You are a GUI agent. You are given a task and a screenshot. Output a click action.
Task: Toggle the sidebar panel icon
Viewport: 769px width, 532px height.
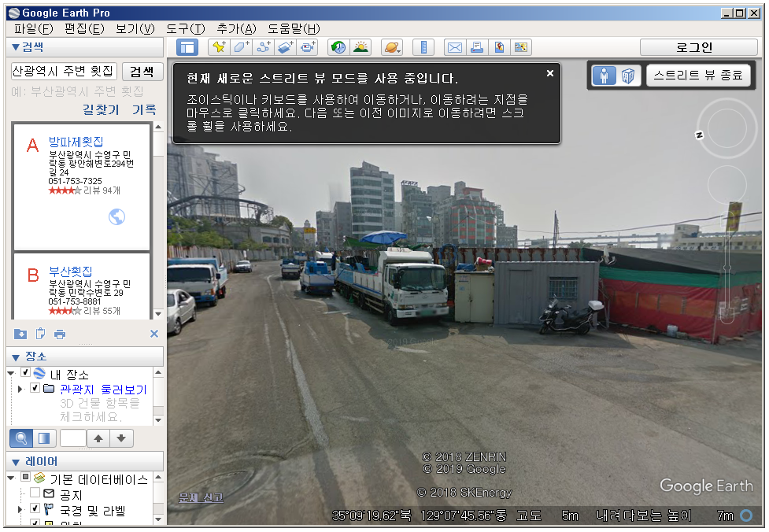187,47
